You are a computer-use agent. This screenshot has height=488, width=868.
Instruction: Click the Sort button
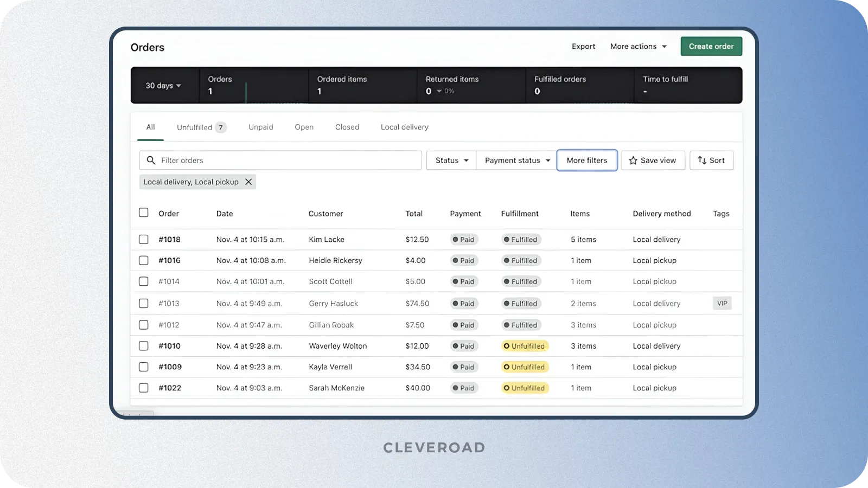pyautogui.click(x=712, y=160)
